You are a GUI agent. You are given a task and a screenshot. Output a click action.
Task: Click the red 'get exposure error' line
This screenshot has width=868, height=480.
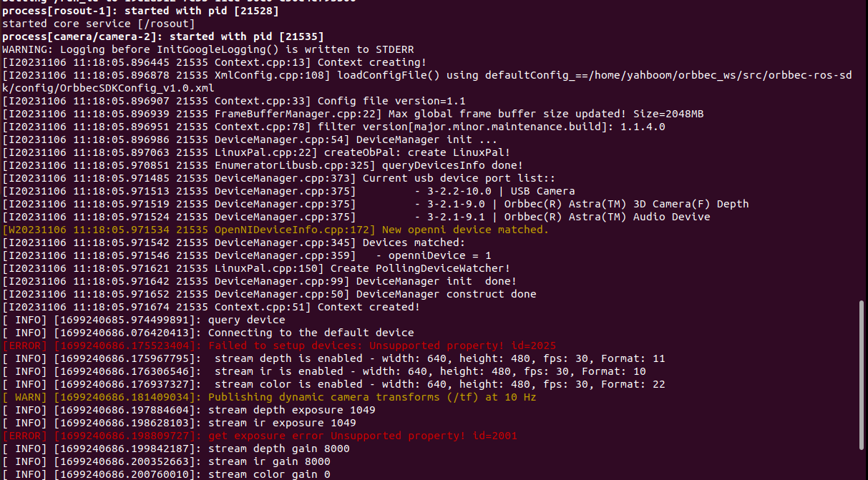pos(260,436)
